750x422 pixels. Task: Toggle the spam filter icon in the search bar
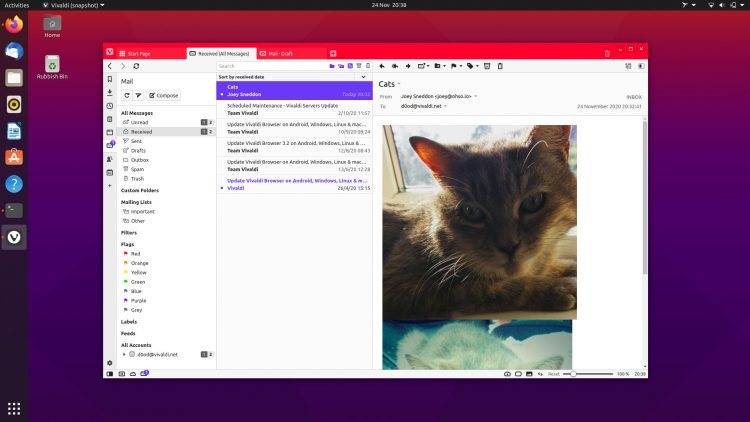point(359,66)
